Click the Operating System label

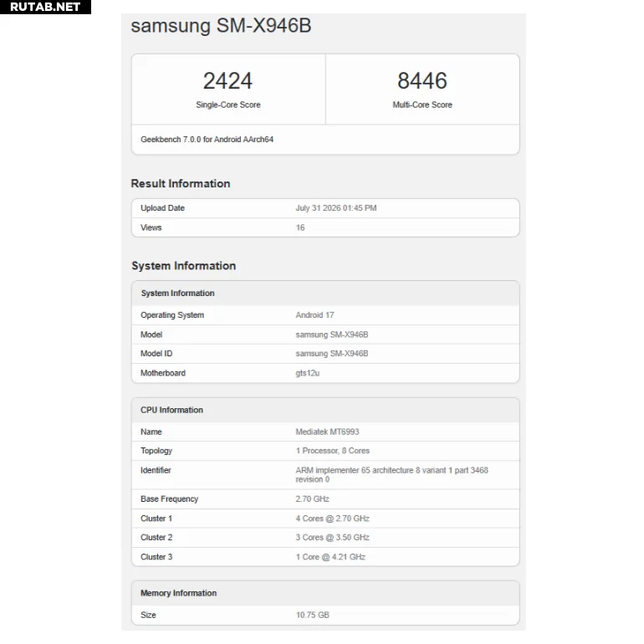point(172,315)
